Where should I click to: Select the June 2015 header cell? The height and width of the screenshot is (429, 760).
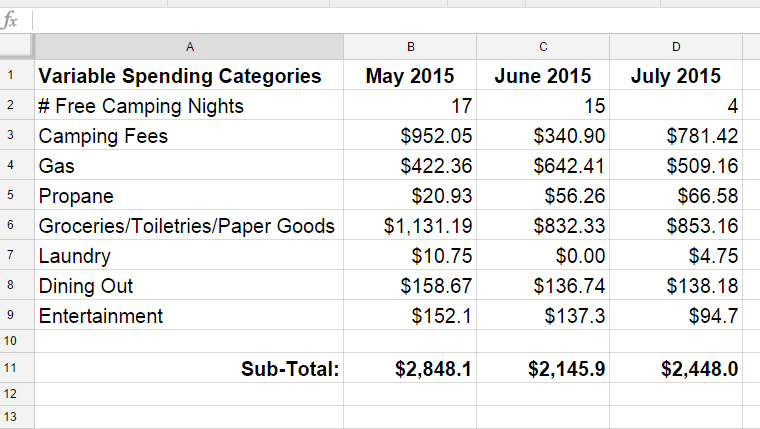point(543,75)
